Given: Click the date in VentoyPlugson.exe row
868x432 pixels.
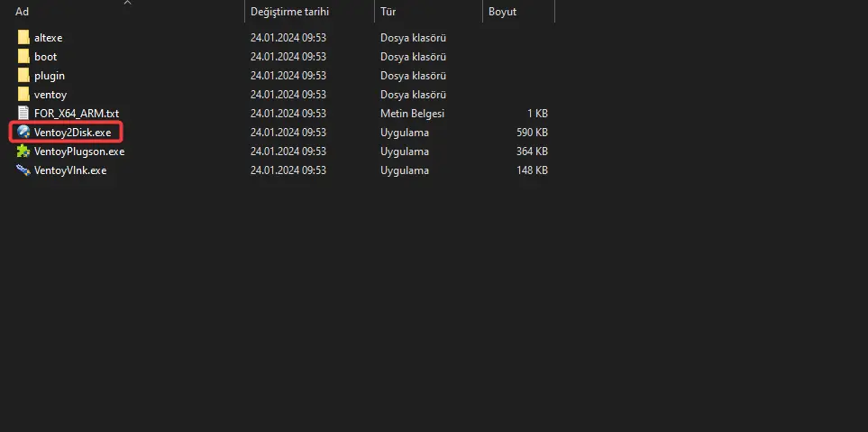Looking at the screenshot, I should 288,152.
